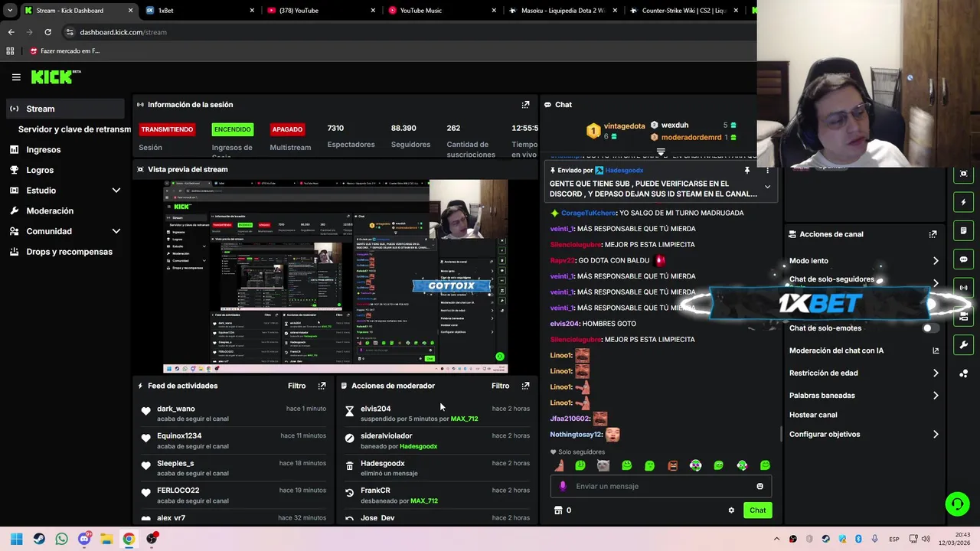This screenshot has height=551, width=980.
Task: Open the AI chat moderation external link icon
Action: [936, 350]
